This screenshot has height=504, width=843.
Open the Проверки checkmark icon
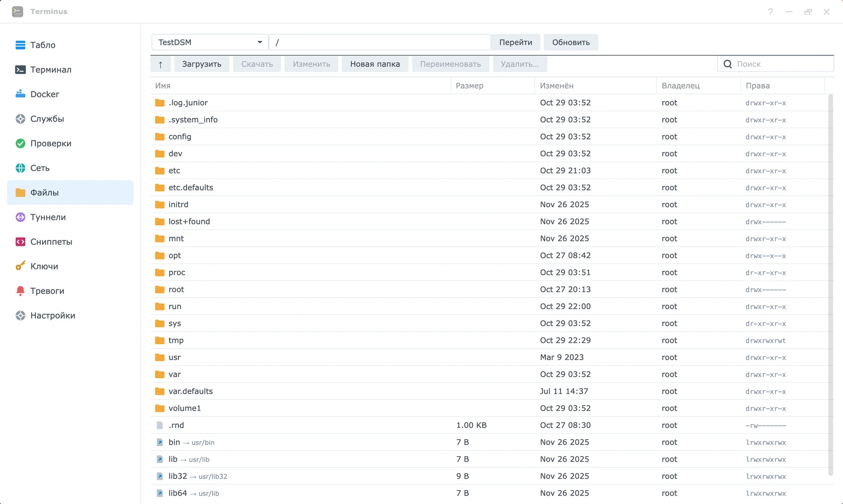[20, 143]
